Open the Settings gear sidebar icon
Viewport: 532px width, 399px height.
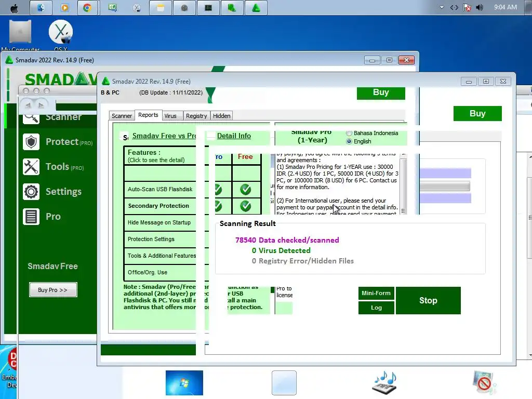tap(31, 192)
